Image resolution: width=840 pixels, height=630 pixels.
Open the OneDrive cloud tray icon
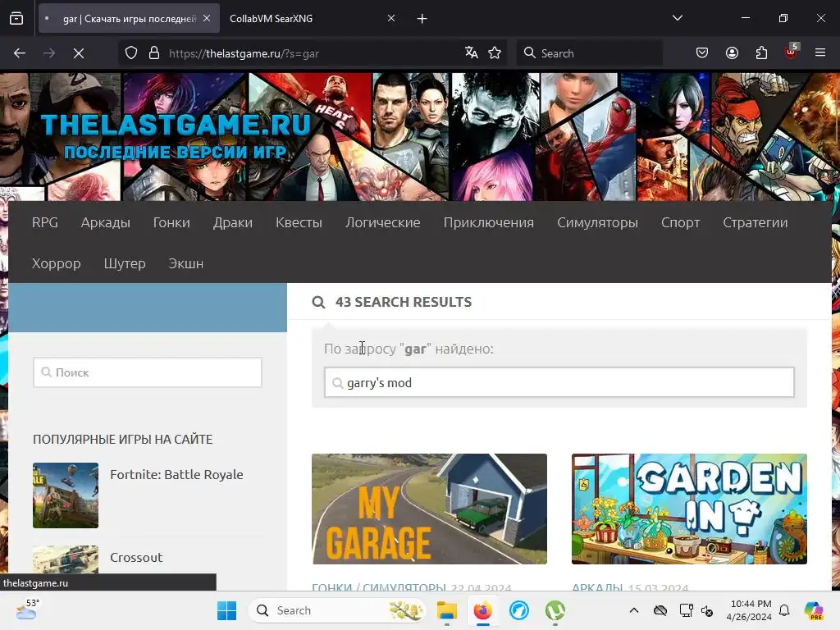pos(660,610)
